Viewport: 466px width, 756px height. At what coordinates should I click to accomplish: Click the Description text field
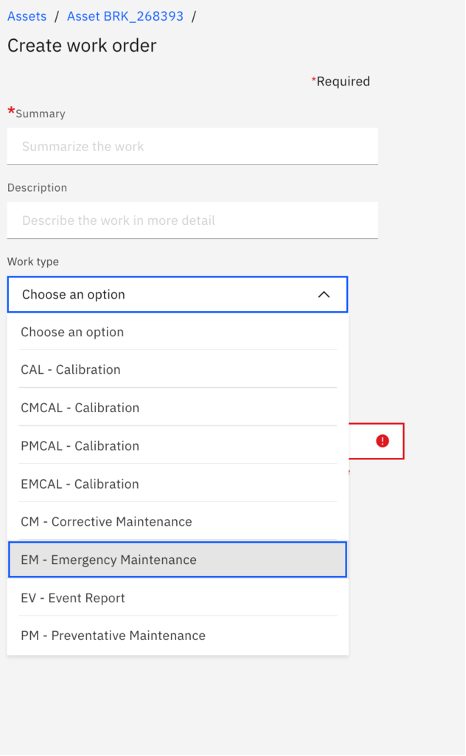click(x=192, y=220)
